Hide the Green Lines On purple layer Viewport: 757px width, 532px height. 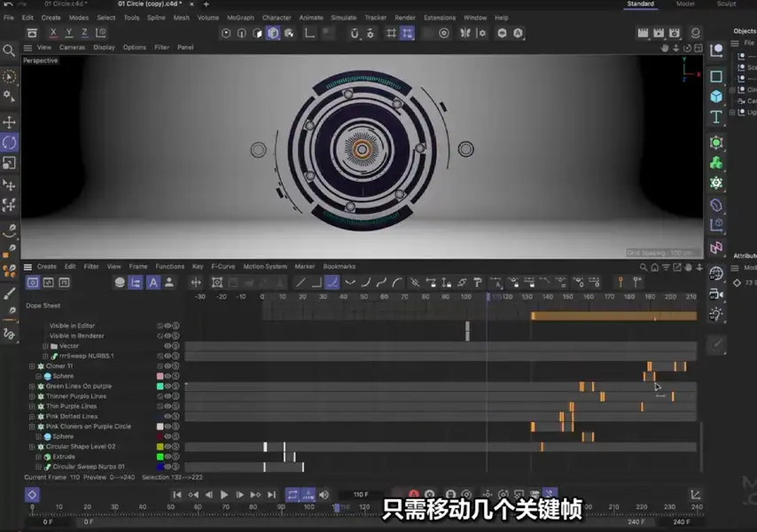(167, 387)
